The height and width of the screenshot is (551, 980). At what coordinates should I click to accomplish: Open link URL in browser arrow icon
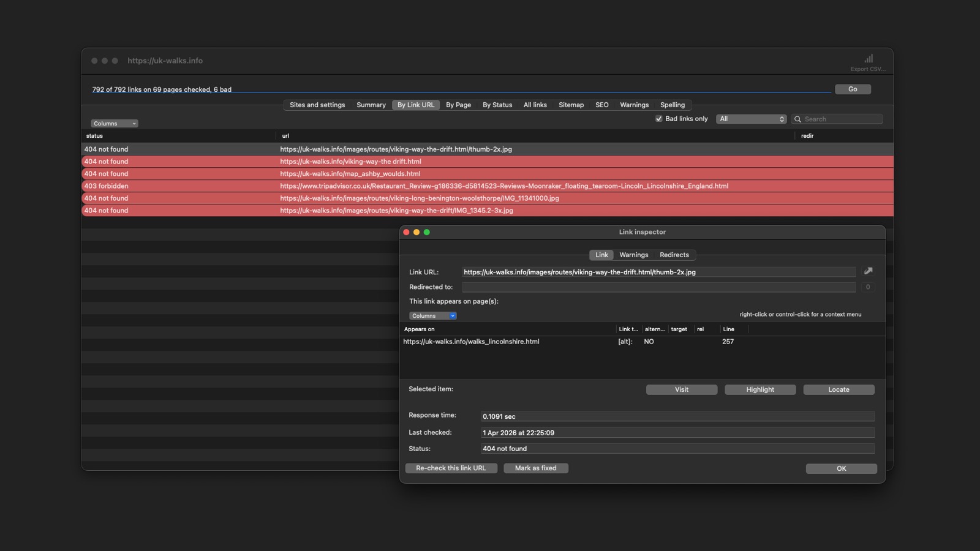(x=868, y=271)
